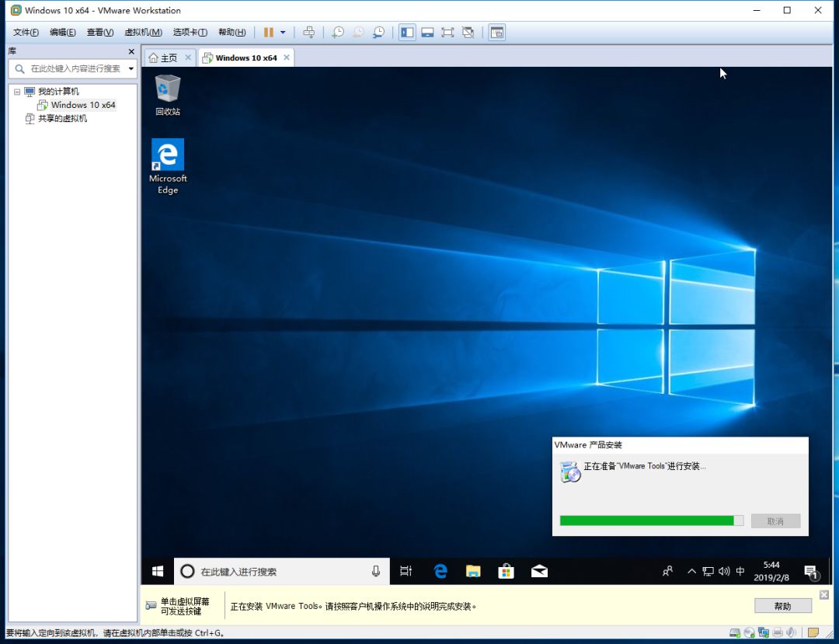
Task: Enter full screen mode icon
Action: [x=448, y=33]
